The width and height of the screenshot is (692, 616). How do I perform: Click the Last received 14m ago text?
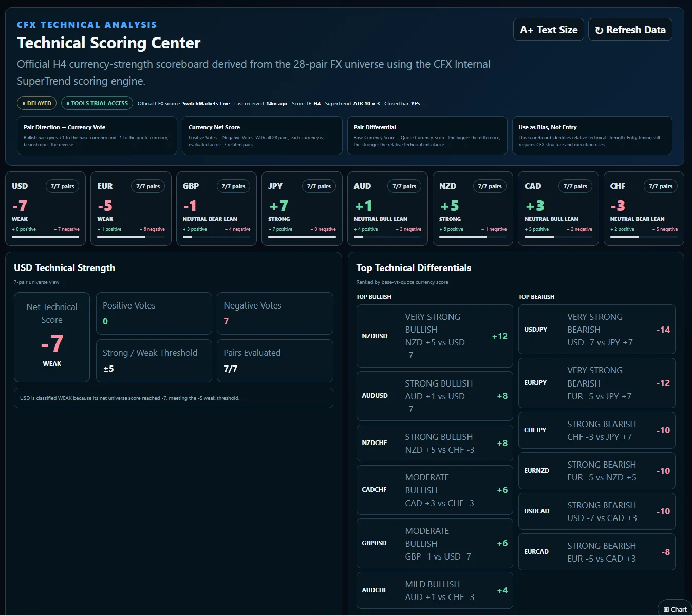click(x=260, y=104)
